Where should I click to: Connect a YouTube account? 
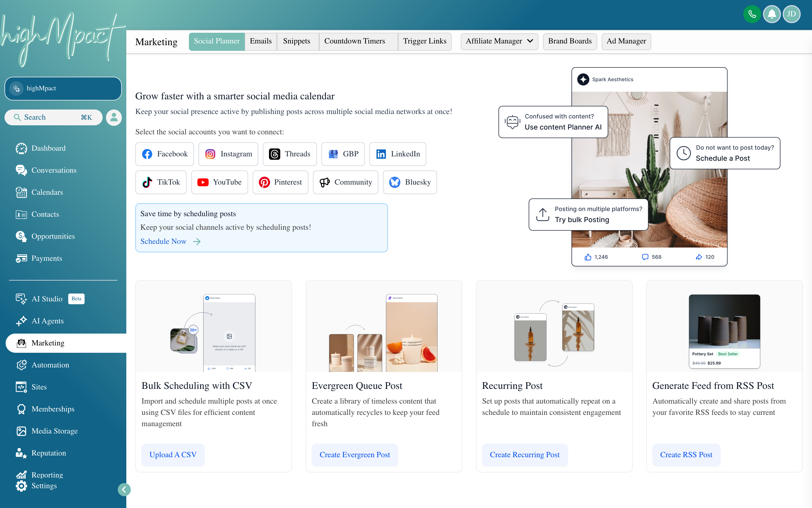pyautogui.click(x=219, y=182)
